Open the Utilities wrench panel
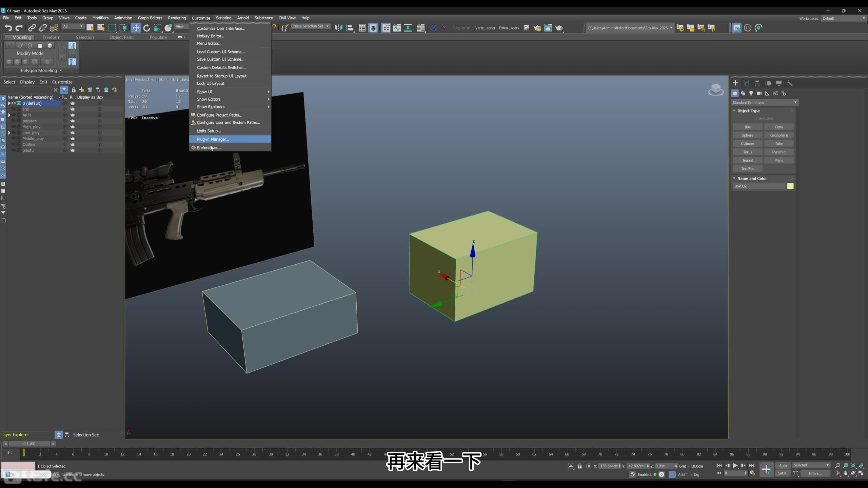 [x=790, y=83]
